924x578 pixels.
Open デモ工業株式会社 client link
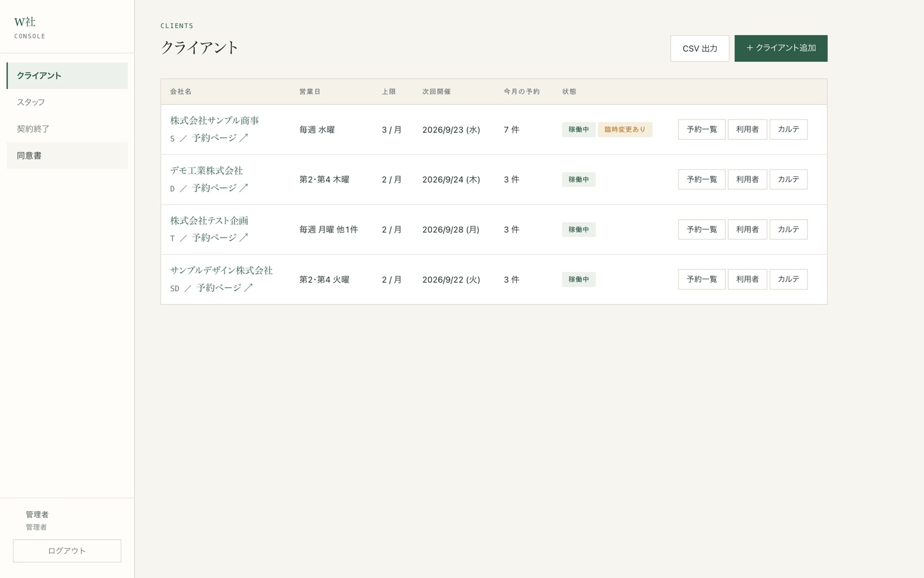206,171
